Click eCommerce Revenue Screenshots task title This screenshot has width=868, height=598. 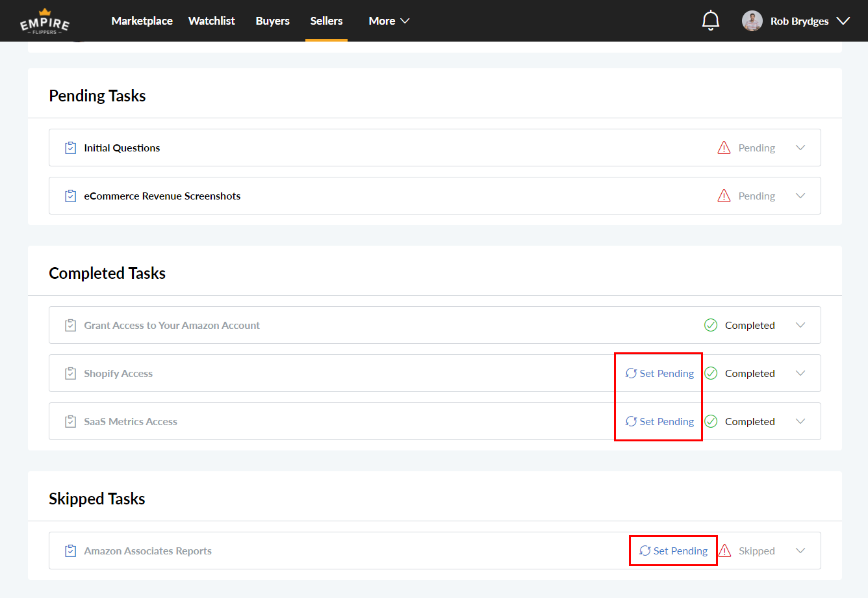pos(162,196)
